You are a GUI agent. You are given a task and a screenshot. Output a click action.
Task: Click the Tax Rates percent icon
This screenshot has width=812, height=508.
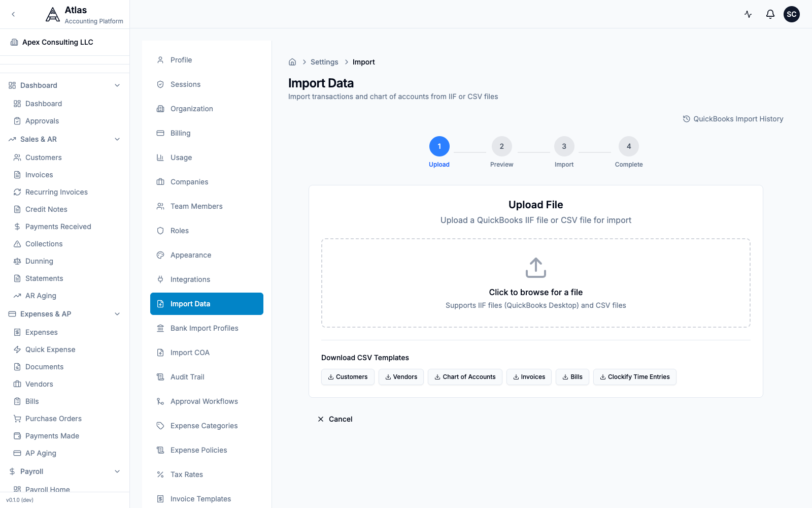[x=160, y=474]
